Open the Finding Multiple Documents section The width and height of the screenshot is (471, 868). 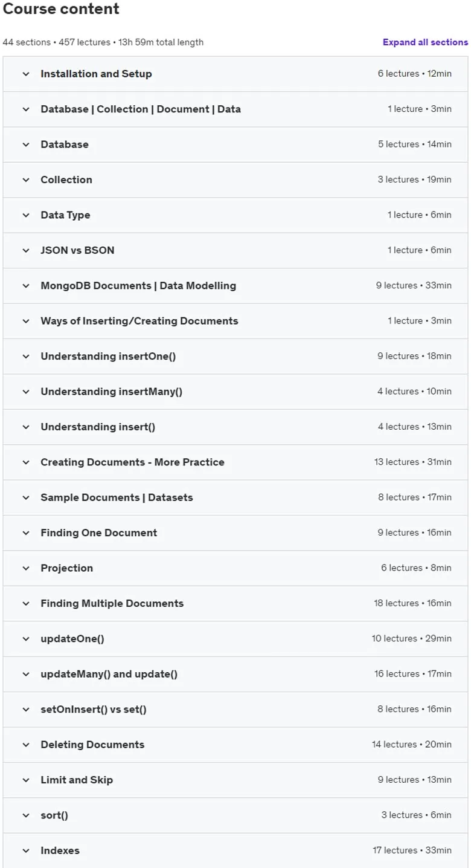click(x=235, y=603)
